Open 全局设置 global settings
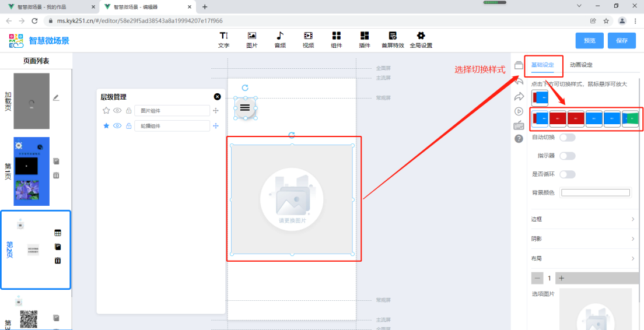This screenshot has width=644, height=330. pos(421,40)
